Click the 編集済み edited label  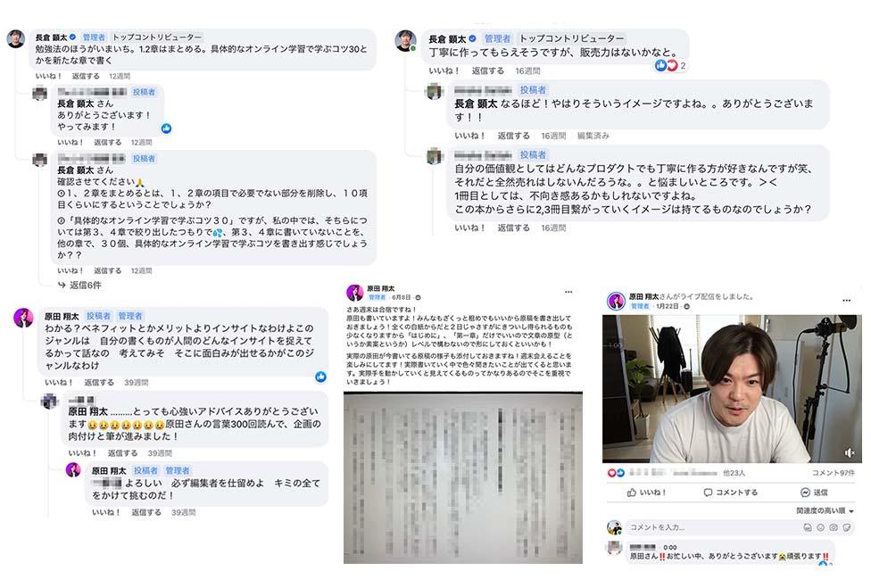tap(593, 136)
